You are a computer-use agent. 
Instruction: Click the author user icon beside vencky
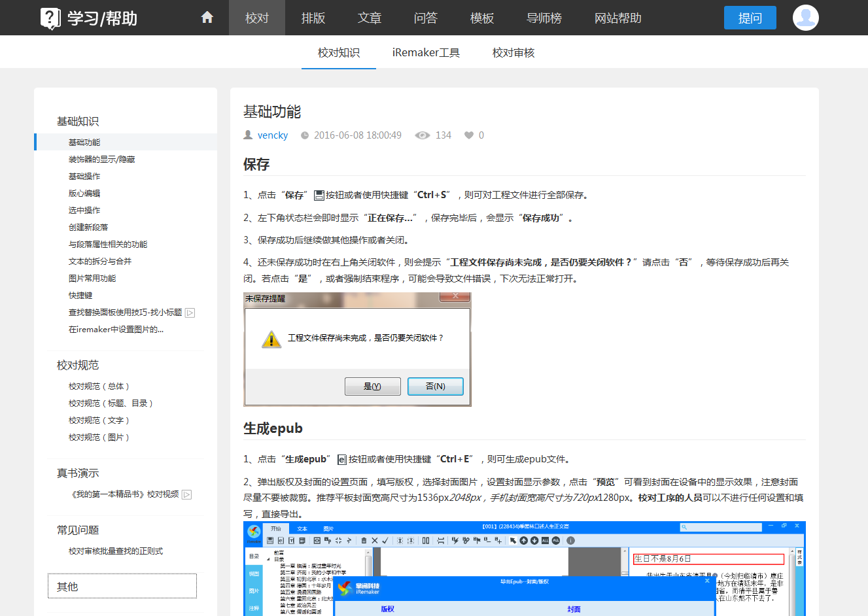coord(248,135)
